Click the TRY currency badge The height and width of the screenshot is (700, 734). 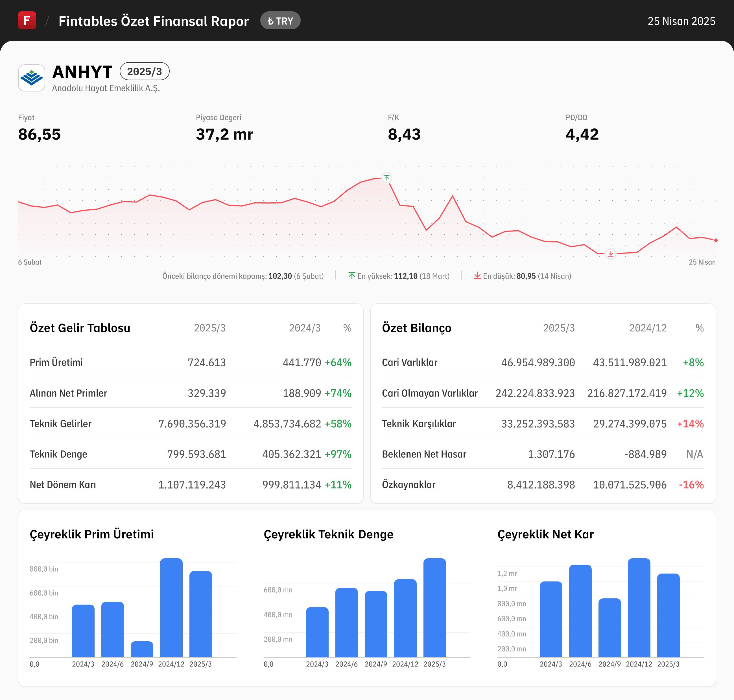point(280,21)
